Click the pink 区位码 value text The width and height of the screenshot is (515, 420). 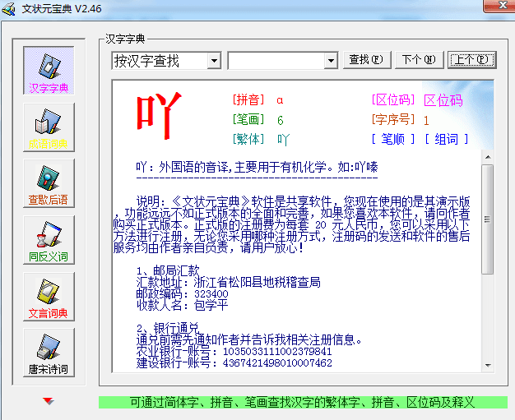point(443,100)
